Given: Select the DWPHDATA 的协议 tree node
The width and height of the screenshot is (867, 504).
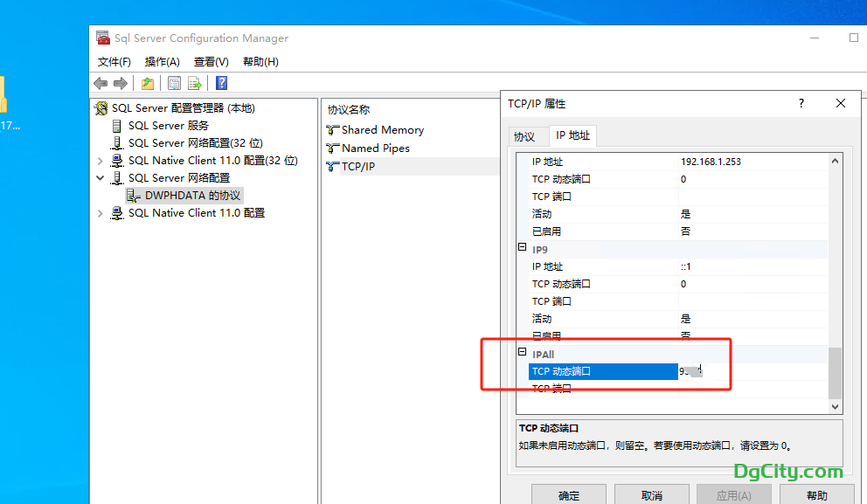Looking at the screenshot, I should (192, 196).
